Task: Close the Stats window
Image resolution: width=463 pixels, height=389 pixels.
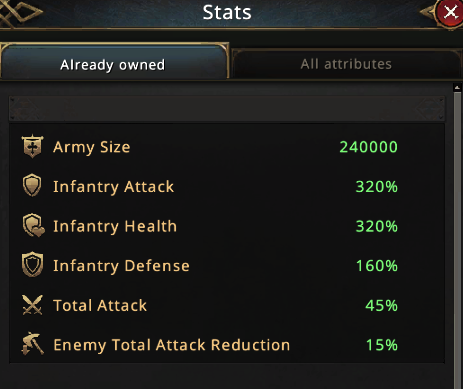Action: [450, 12]
